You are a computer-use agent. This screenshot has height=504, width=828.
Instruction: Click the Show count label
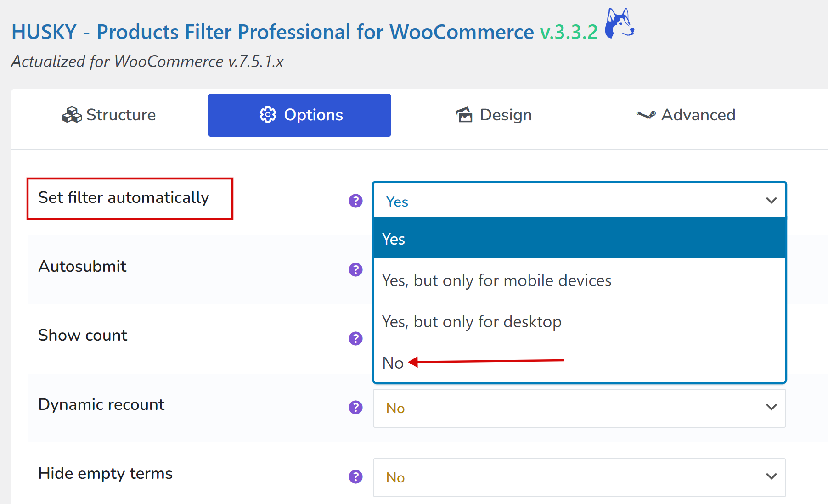[83, 335]
